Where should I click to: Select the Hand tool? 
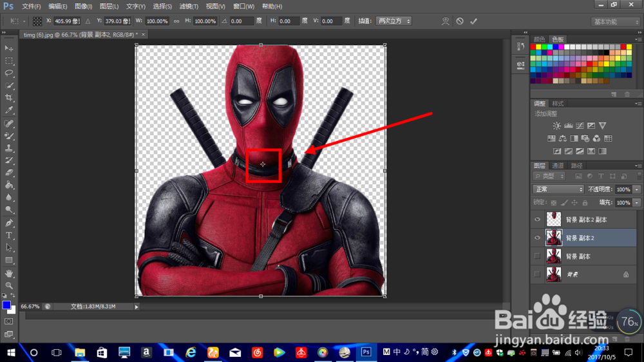[x=8, y=274]
